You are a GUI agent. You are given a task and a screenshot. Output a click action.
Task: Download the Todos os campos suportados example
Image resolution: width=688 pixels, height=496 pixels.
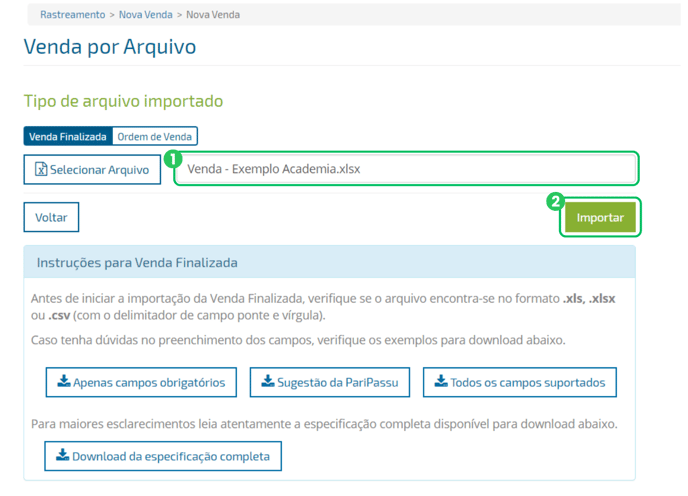coord(520,382)
